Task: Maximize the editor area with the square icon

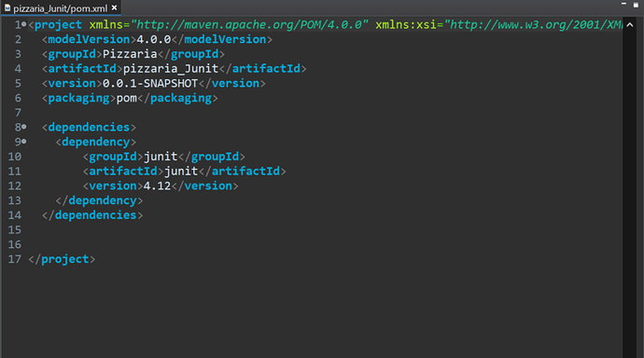Action: [x=636, y=5]
